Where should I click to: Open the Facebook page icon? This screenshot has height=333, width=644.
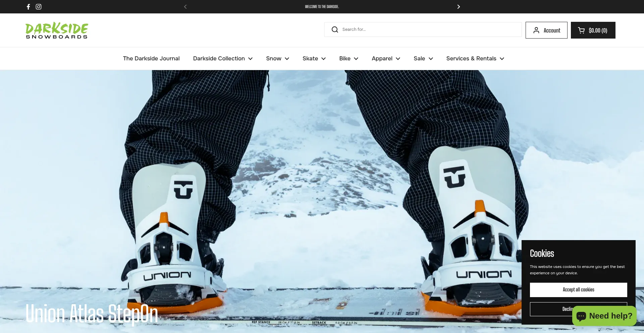coord(29,7)
